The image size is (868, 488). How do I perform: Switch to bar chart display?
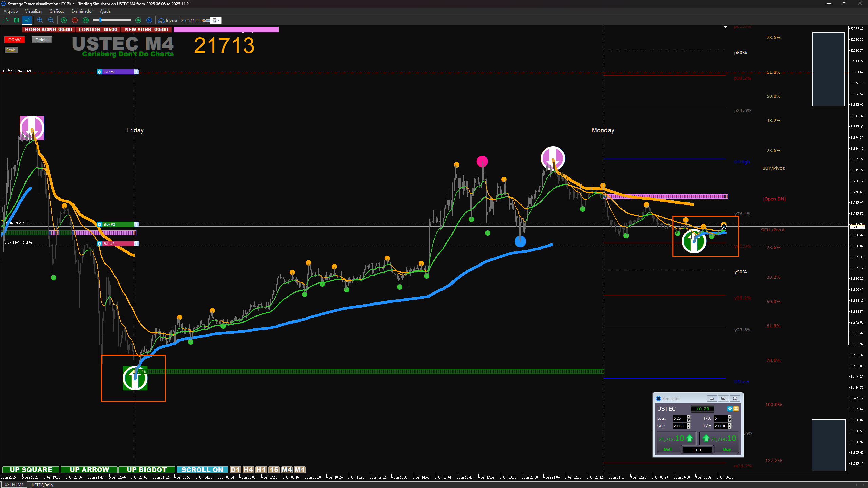coord(6,20)
